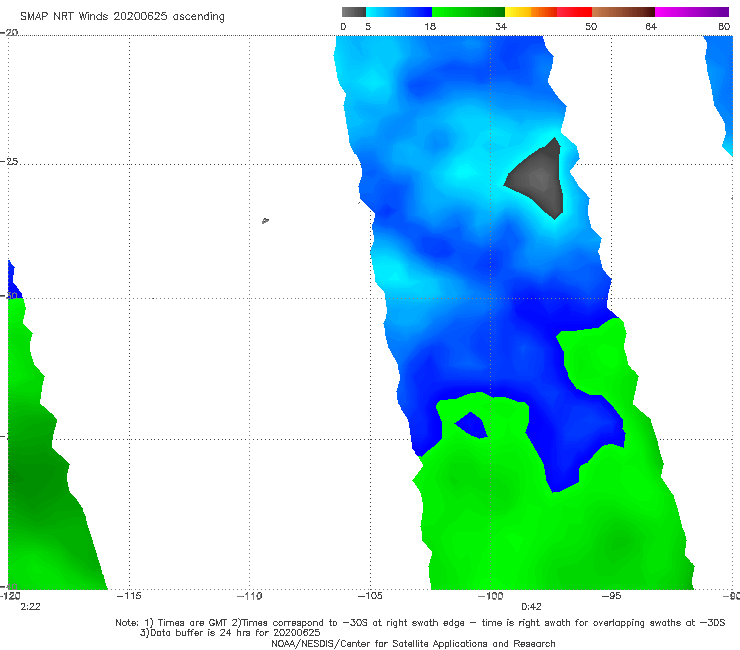
Task: Click the '-95' longitude axis label
Action: 611,596
